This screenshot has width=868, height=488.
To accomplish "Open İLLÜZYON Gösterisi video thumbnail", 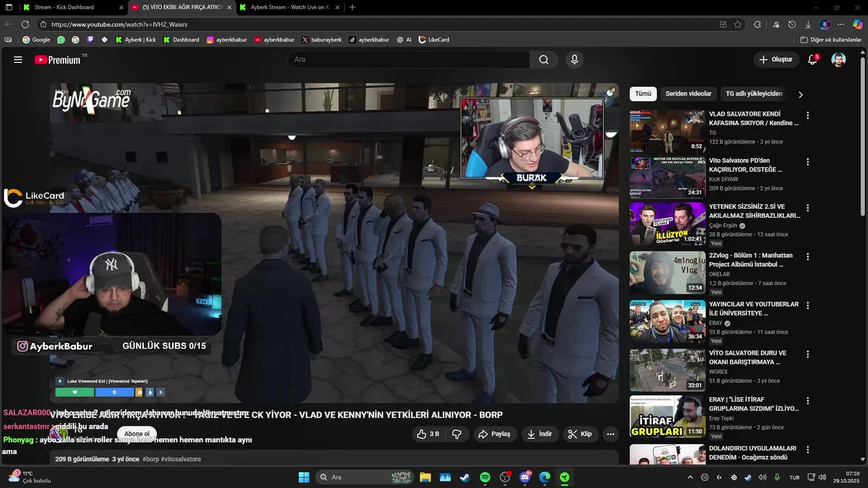I will pyautogui.click(x=667, y=224).
